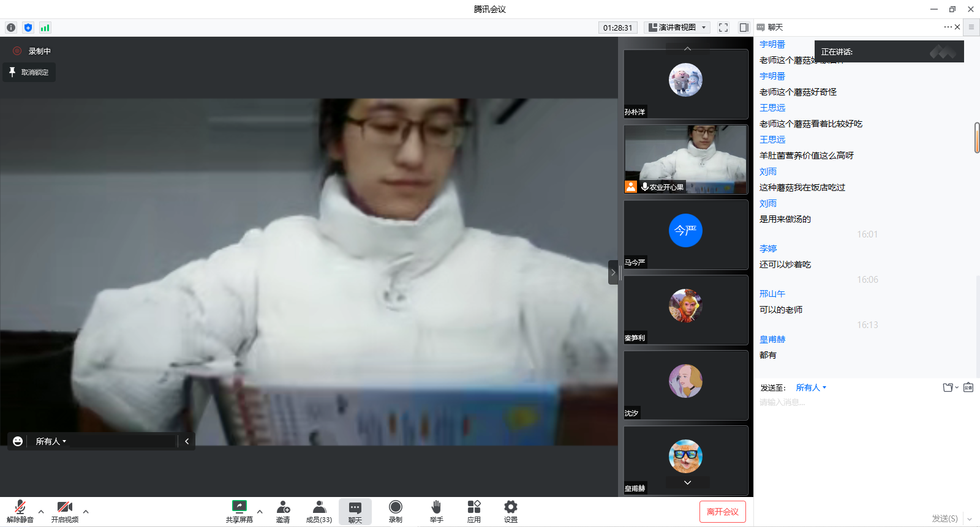Toggle side panel layout icon
Image resolution: width=980 pixels, height=527 pixels.
click(744, 28)
